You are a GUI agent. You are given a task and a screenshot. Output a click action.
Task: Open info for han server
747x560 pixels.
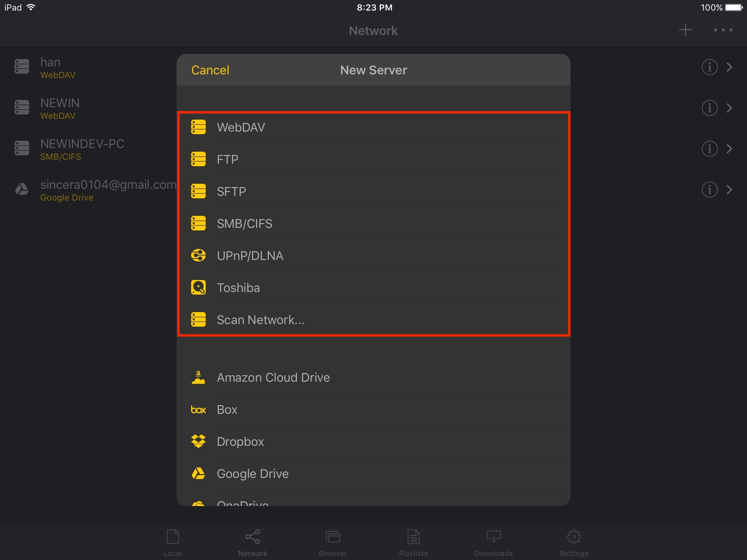pos(709,67)
